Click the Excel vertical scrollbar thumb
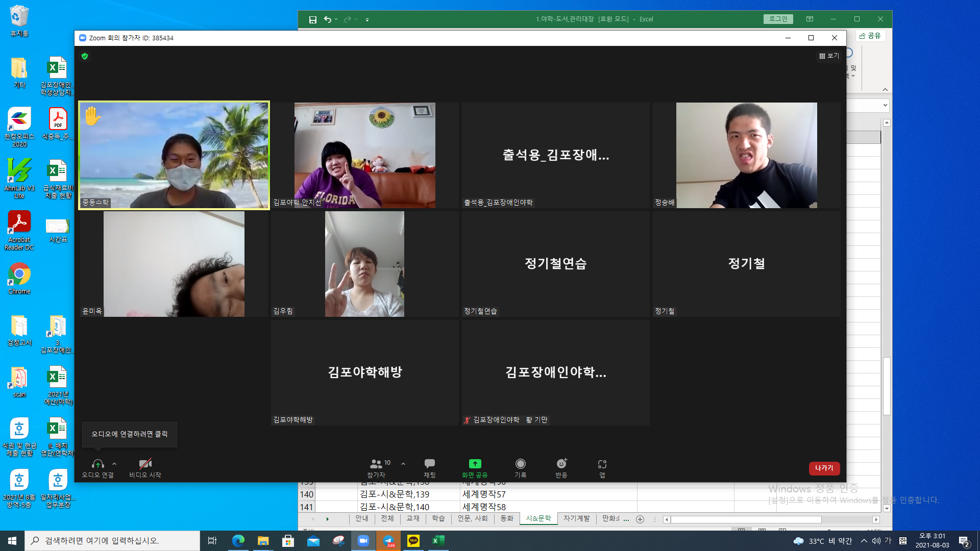980x551 pixels. pyautogui.click(x=887, y=386)
